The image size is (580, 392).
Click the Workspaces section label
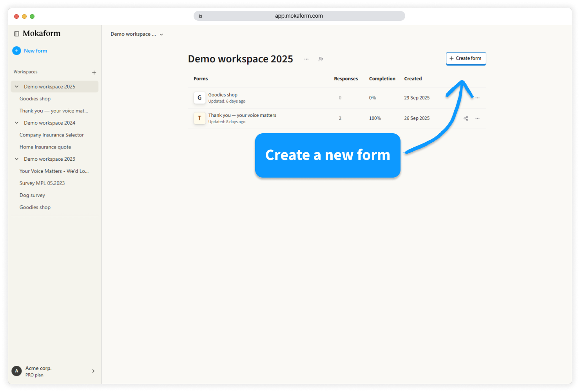[x=25, y=72]
